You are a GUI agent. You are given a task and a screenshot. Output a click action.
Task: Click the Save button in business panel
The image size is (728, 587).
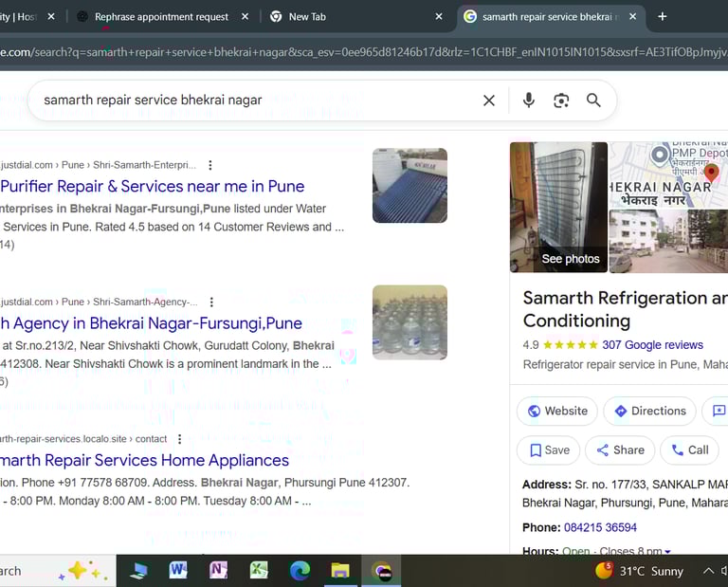[548, 450]
